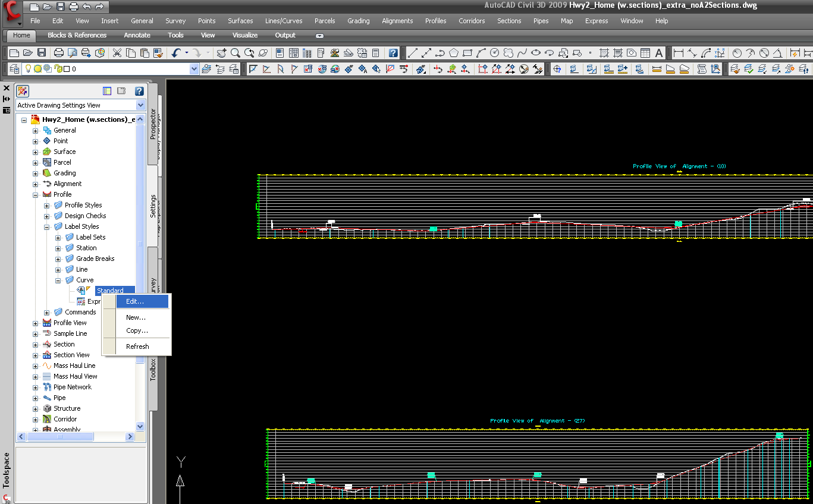Click the Open file folder icon in the standard toolbar

point(28,53)
